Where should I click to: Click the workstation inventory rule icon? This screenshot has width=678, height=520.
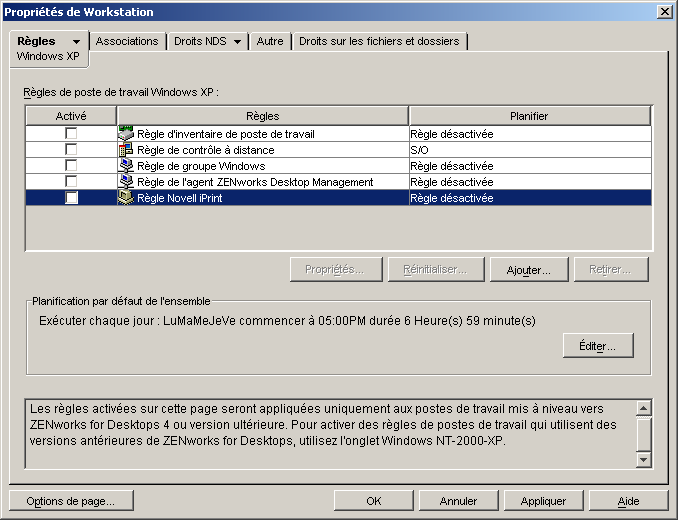click(125, 134)
